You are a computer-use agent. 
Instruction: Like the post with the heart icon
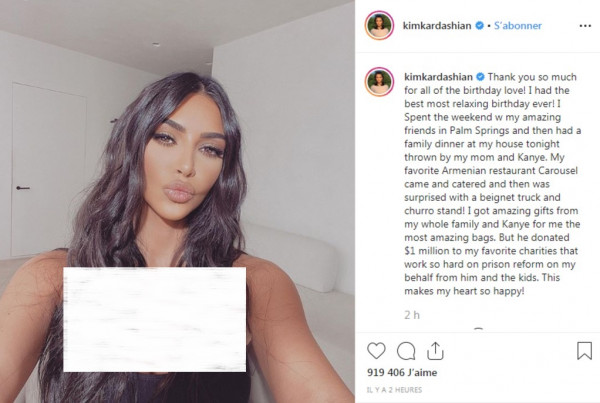point(376,351)
